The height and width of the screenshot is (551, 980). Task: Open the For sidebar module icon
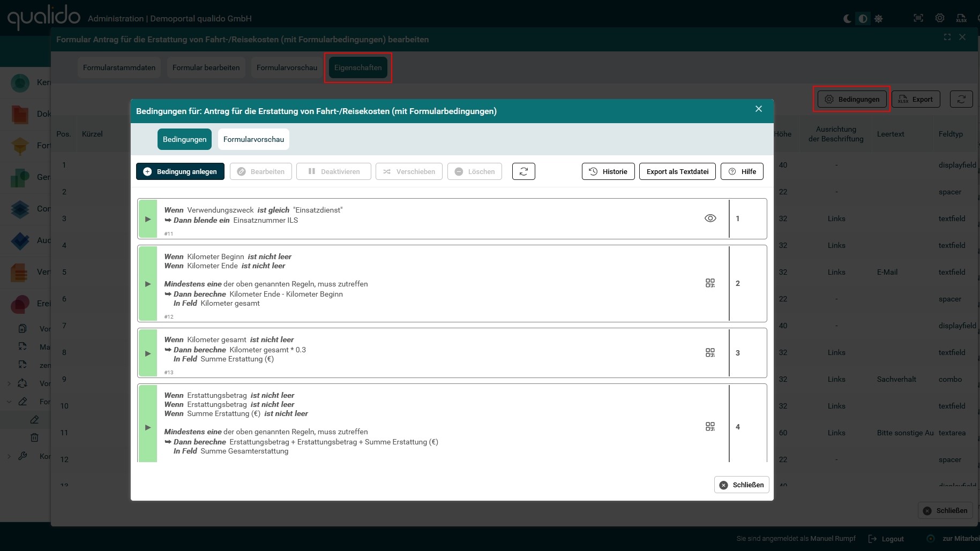tap(20, 146)
